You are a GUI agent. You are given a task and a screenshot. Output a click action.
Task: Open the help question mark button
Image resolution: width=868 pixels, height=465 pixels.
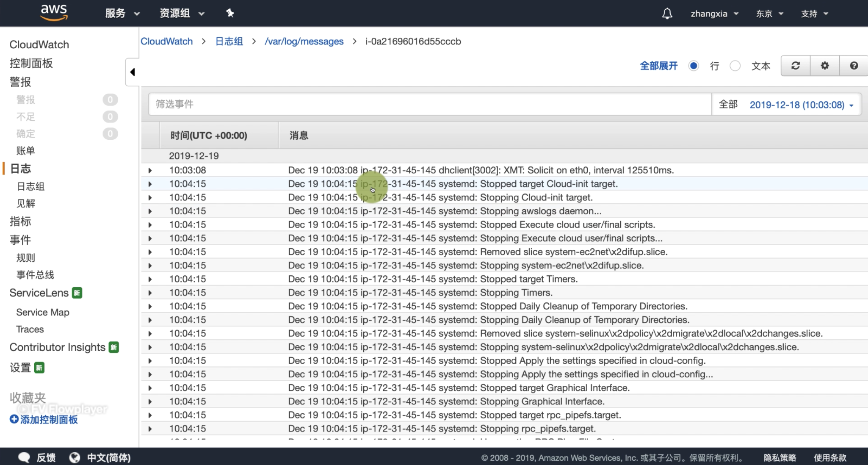click(x=854, y=66)
